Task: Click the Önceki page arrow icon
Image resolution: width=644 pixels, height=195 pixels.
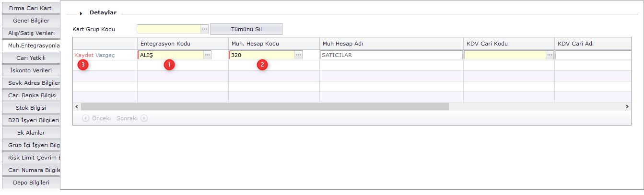Action: (x=85, y=118)
